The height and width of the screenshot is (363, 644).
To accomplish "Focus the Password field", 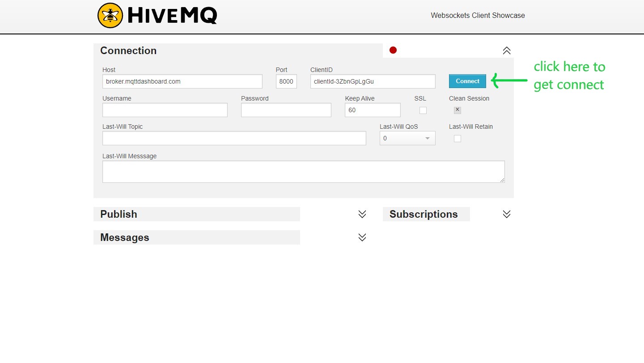I will pyautogui.click(x=286, y=110).
